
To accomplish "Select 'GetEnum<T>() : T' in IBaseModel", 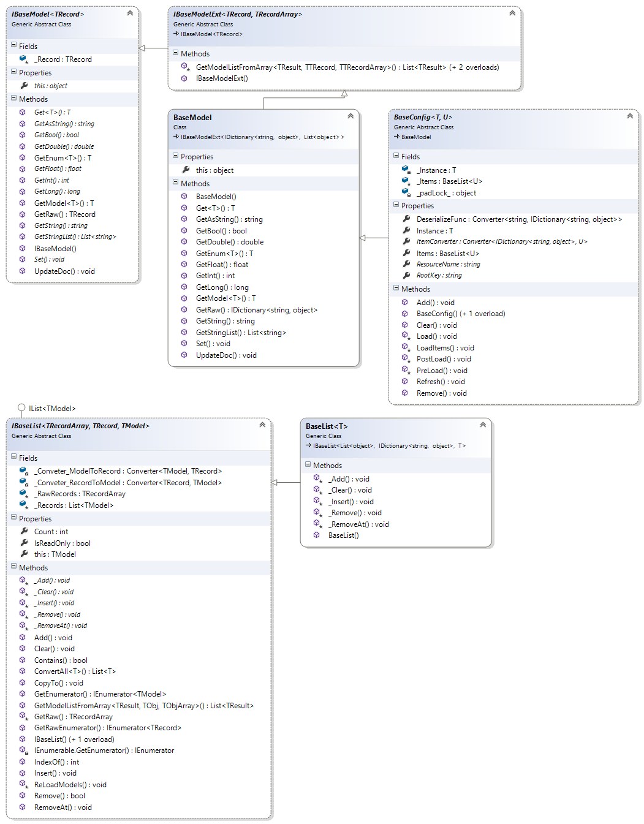I will coord(63,158).
